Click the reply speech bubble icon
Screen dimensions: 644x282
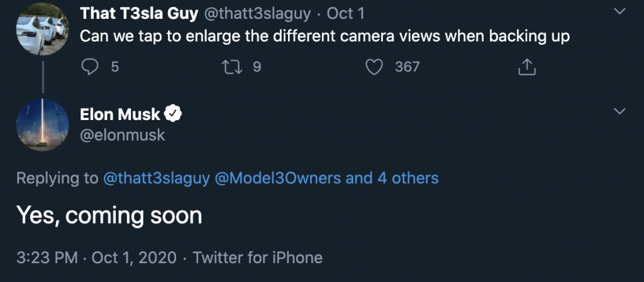pyautogui.click(x=91, y=66)
